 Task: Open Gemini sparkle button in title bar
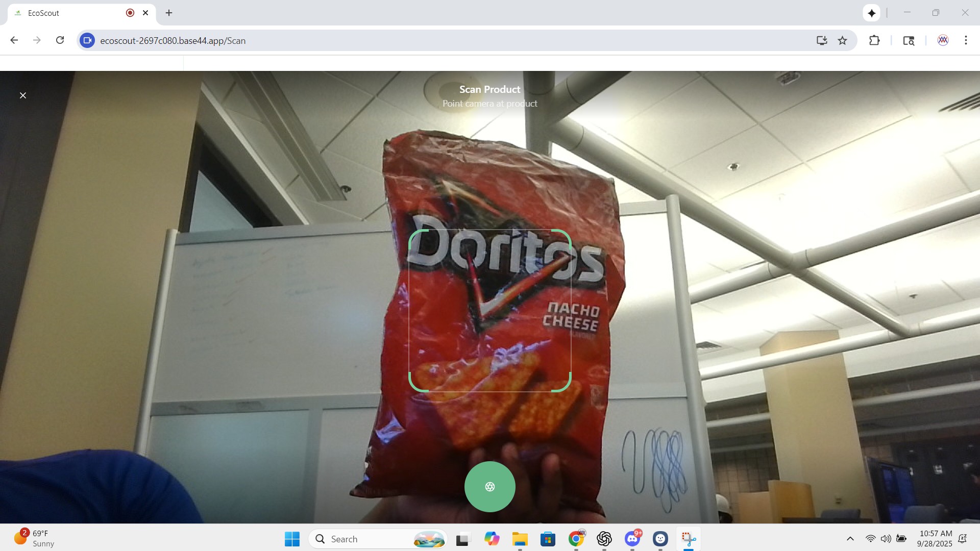(871, 13)
